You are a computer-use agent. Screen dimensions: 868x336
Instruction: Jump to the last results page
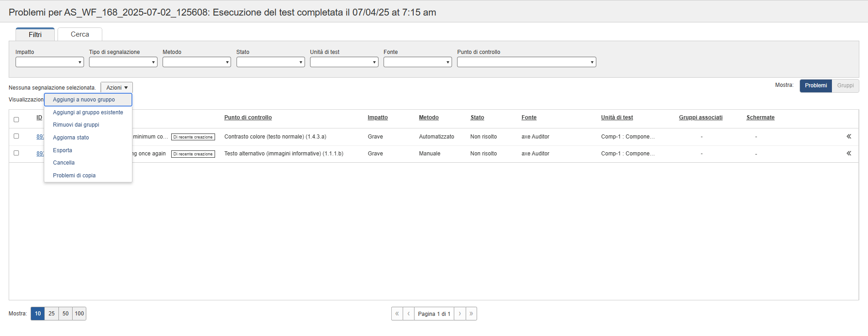[471, 314]
